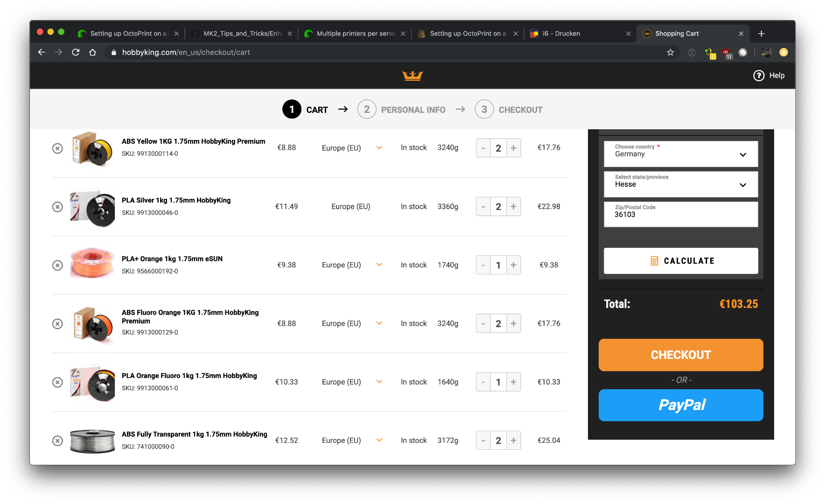The width and height of the screenshot is (825, 504).
Task: Decrease quantity of ABS Yellow 1KG
Action: pyautogui.click(x=483, y=148)
